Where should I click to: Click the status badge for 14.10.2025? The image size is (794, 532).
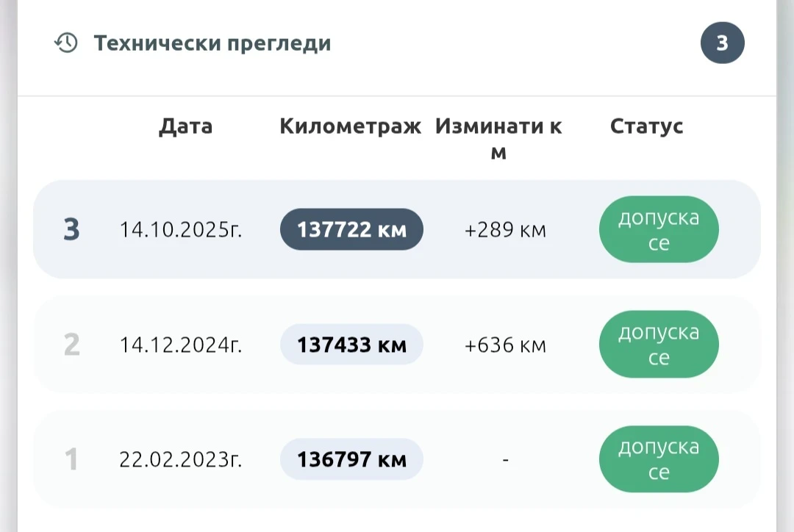point(658,230)
